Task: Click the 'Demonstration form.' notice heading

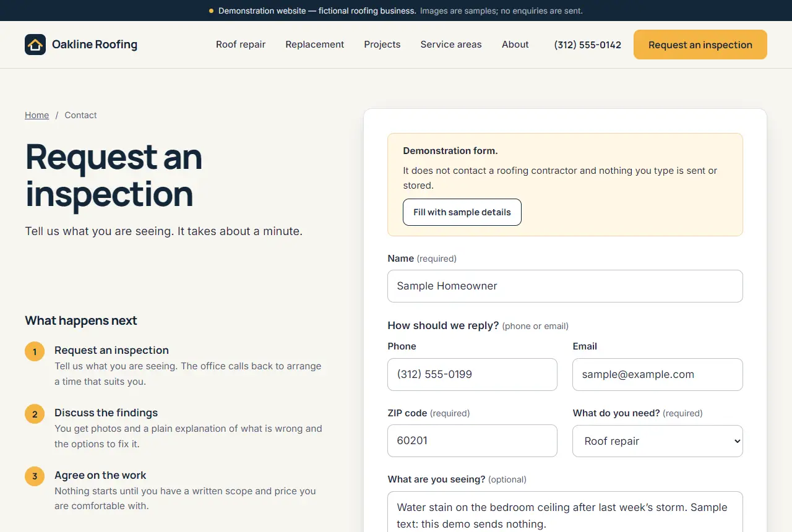Action: tap(450, 151)
